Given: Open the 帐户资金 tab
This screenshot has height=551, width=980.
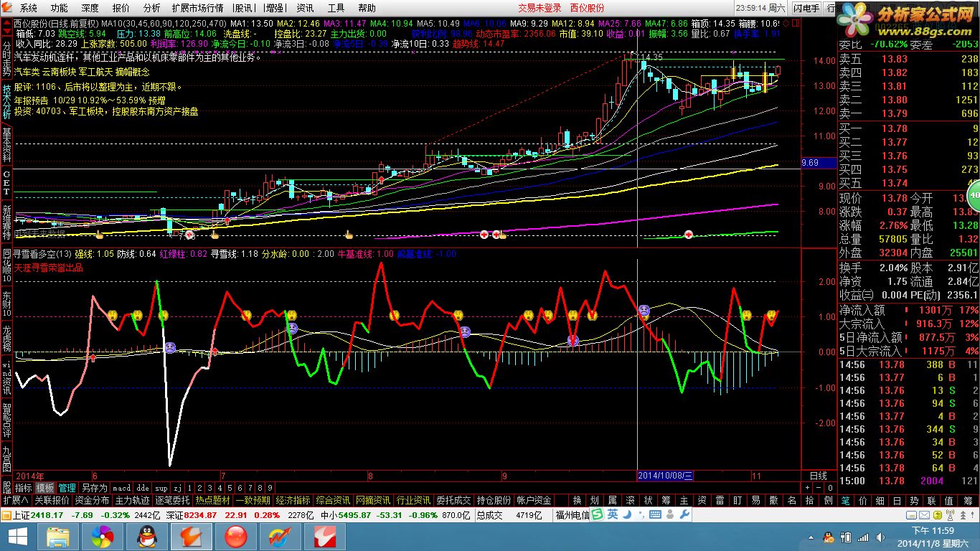Looking at the screenshot, I should tap(534, 500).
